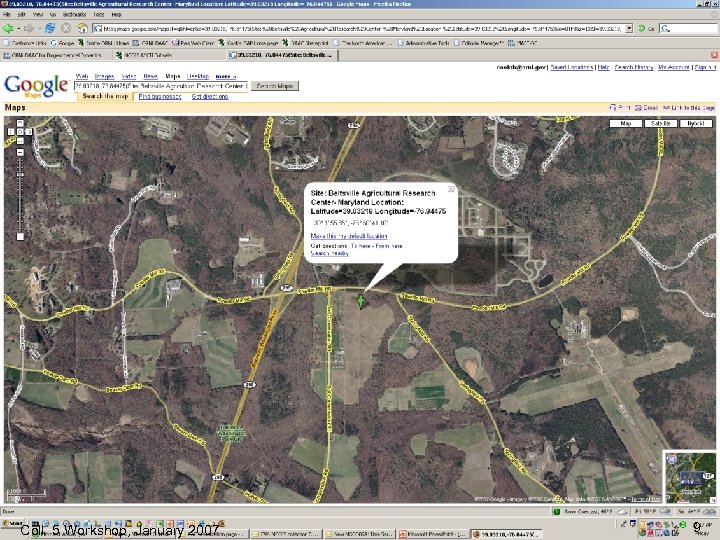Click the Start button on the Windows taskbar
720x540 pixels.
(x=11, y=524)
